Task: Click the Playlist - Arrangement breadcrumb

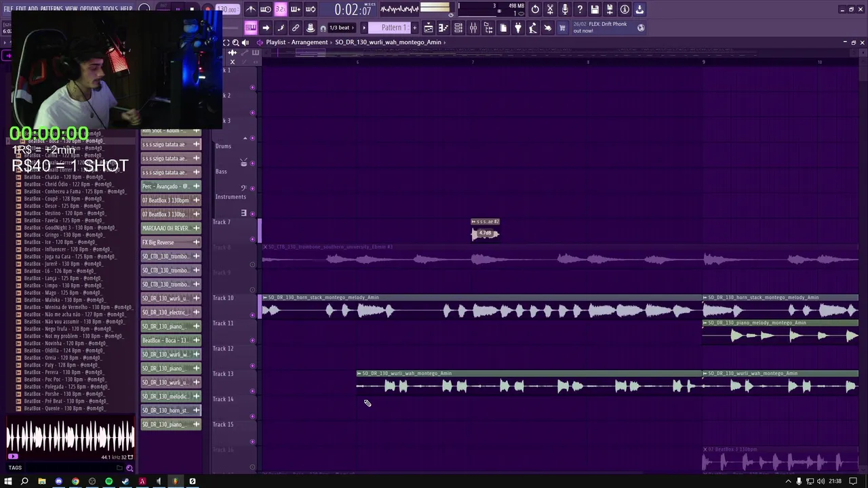Action: 297,42
